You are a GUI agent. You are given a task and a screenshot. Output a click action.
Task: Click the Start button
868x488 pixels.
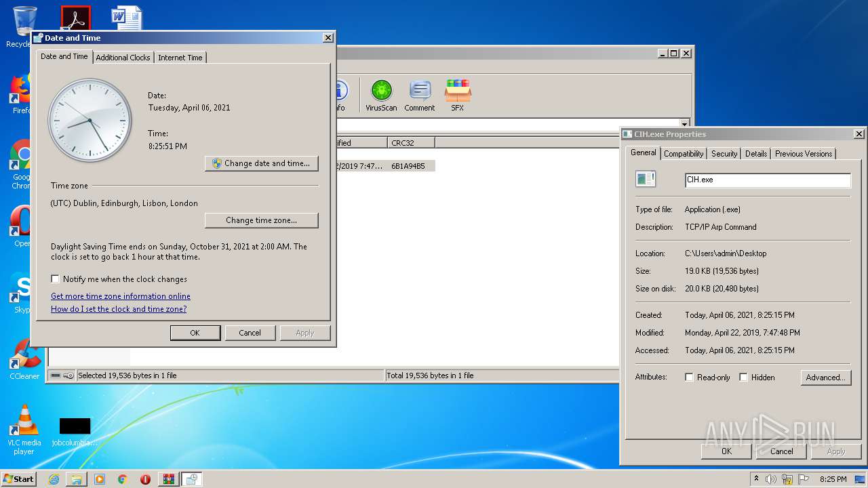click(19, 479)
